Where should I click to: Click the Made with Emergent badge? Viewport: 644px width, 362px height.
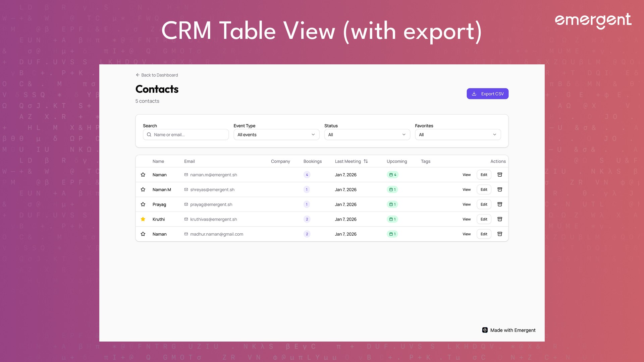click(x=508, y=330)
